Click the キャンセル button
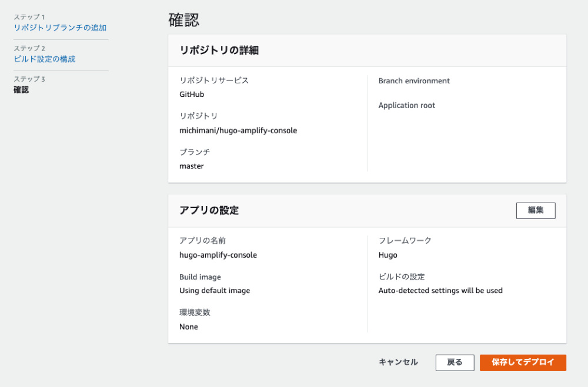 (398, 362)
